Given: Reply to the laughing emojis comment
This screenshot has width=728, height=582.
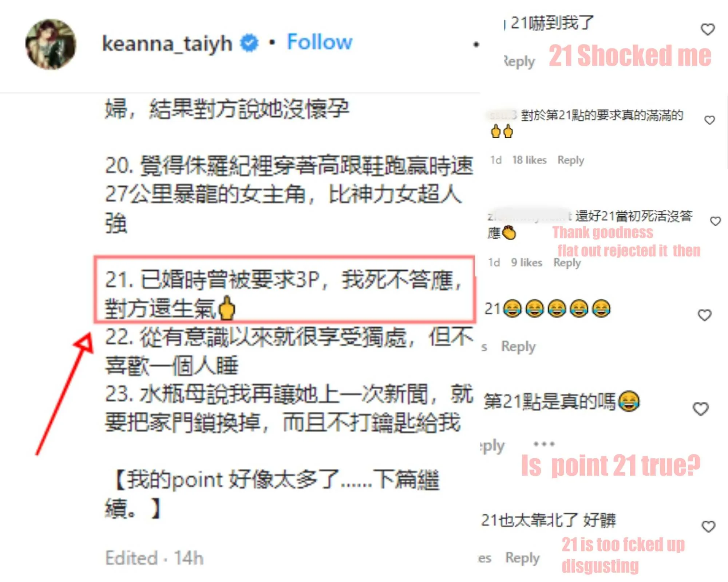Looking at the screenshot, I should [x=518, y=347].
